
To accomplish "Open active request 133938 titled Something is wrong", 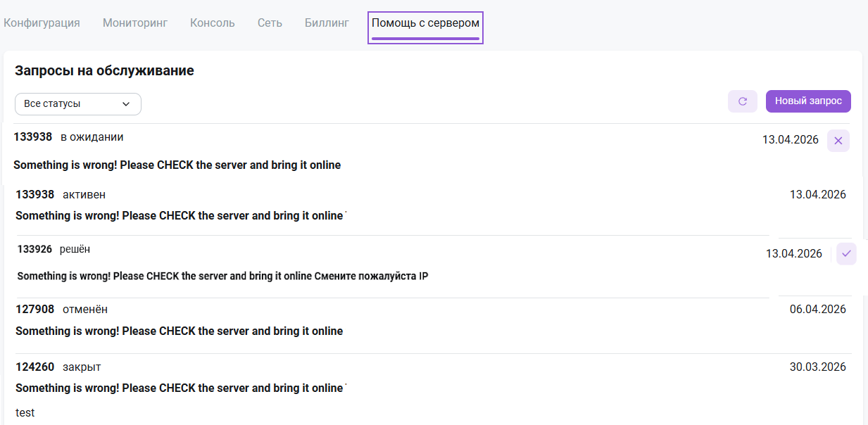I will (180, 216).
